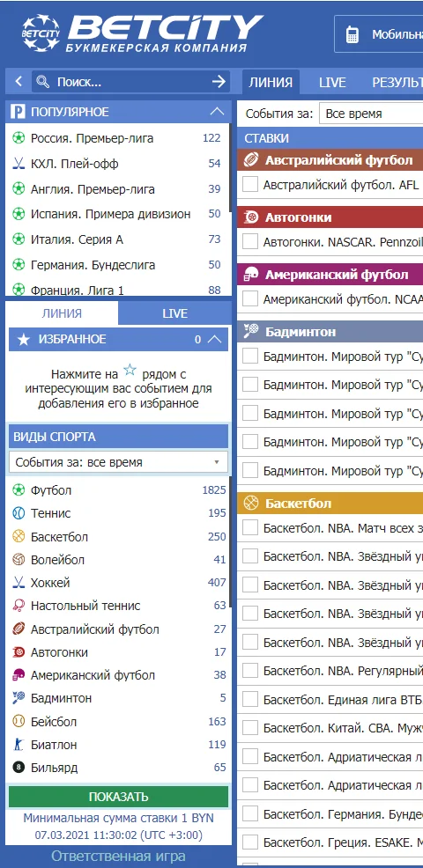423x868 pixels.
Task: Check Баскетбол. NBA. Матч всех звёзд checkbox
Action: coord(250,527)
